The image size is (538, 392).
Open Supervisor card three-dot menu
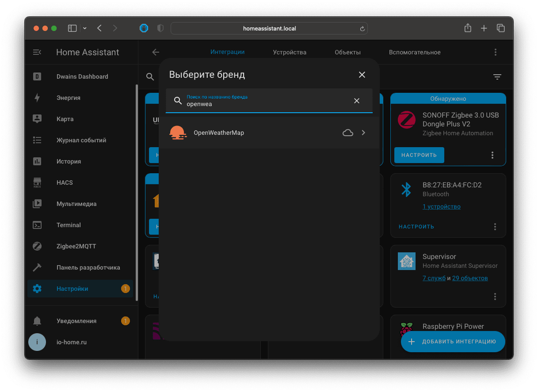[x=495, y=297]
